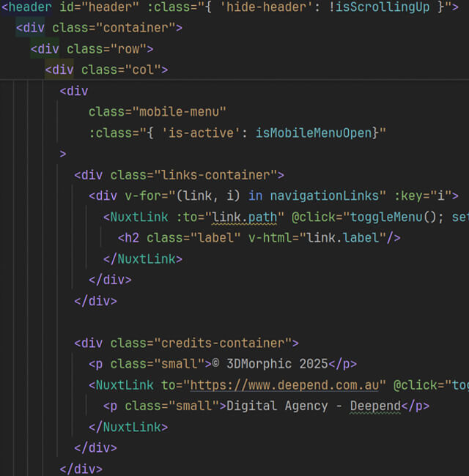Click the :key="i" attribute

point(423,196)
